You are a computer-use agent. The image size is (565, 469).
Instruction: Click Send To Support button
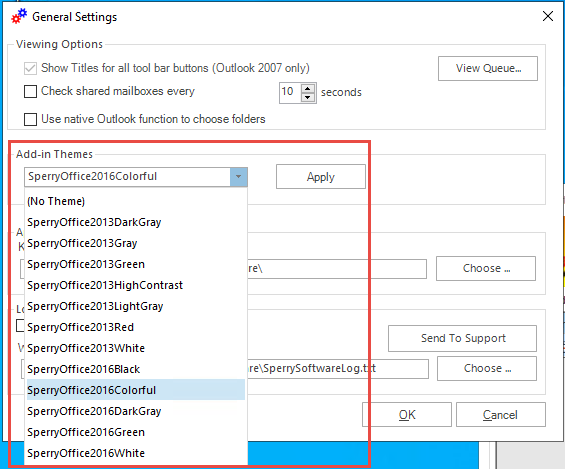(462, 338)
